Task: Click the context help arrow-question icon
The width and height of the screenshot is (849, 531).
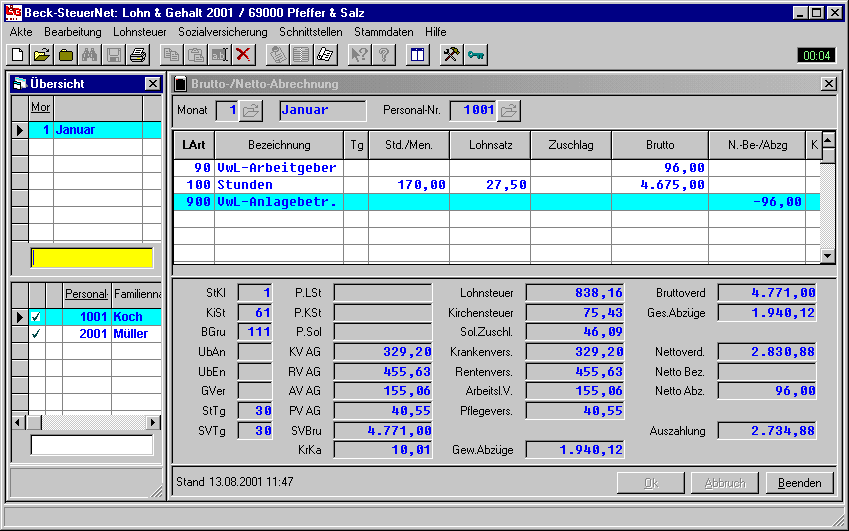Action: click(x=359, y=55)
